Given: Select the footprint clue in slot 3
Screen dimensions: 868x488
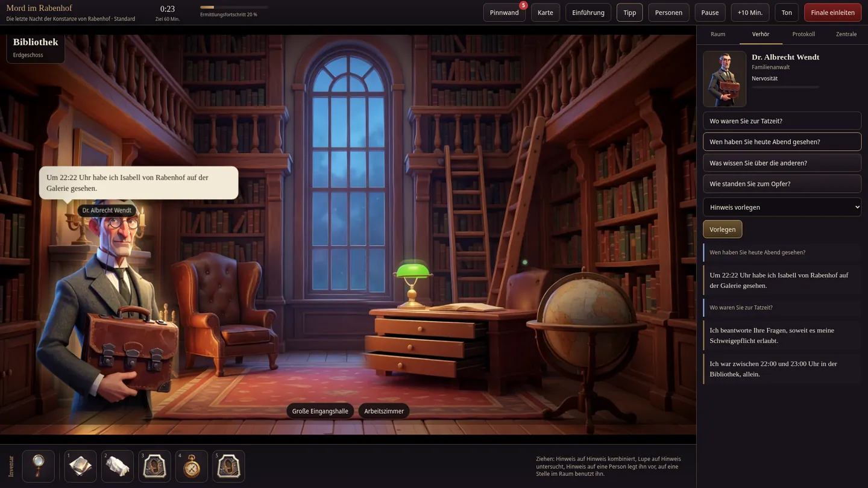Looking at the screenshot, I should point(154,466).
